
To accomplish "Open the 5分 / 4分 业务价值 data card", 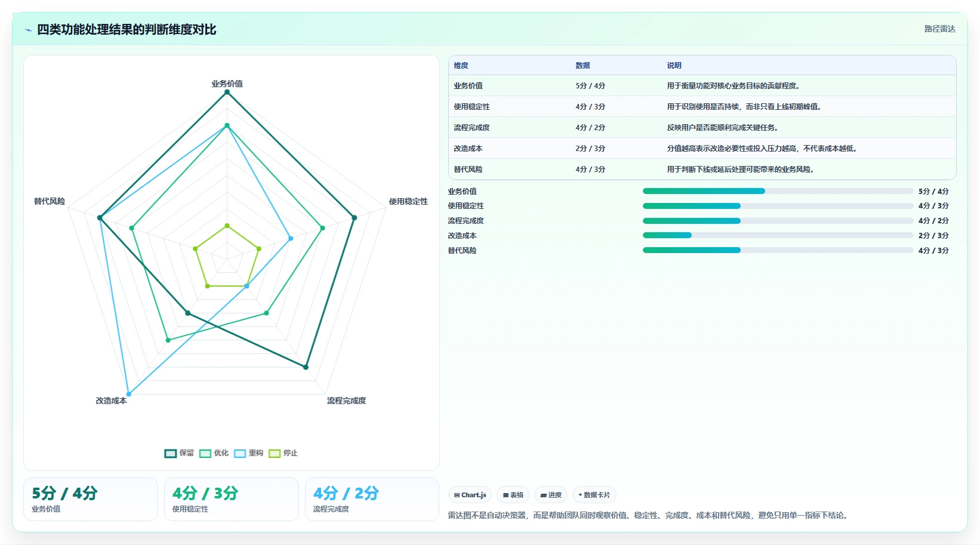I will click(91, 499).
